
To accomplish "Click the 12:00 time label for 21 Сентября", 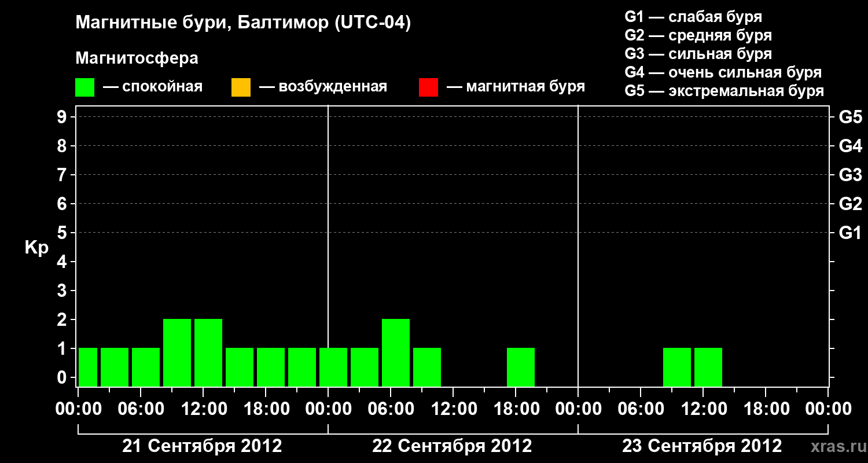I will 203,409.
